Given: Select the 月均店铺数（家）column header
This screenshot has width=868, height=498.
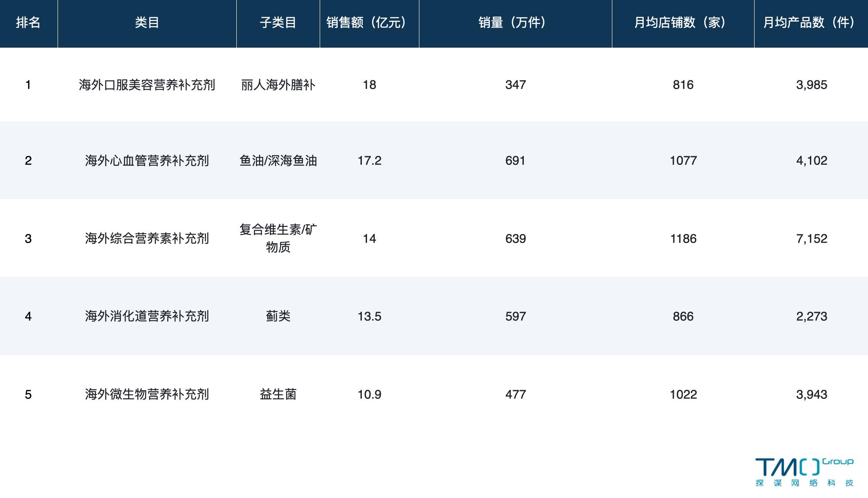Looking at the screenshot, I should (x=683, y=24).
